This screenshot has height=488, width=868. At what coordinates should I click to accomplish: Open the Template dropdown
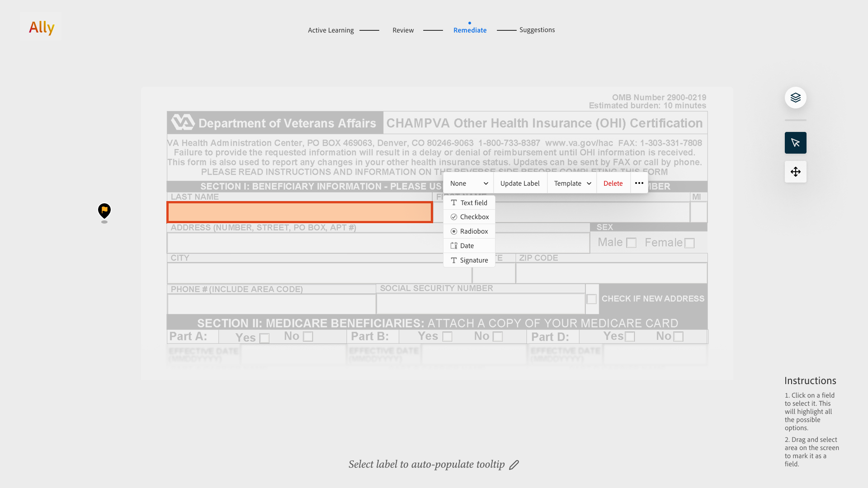(572, 183)
